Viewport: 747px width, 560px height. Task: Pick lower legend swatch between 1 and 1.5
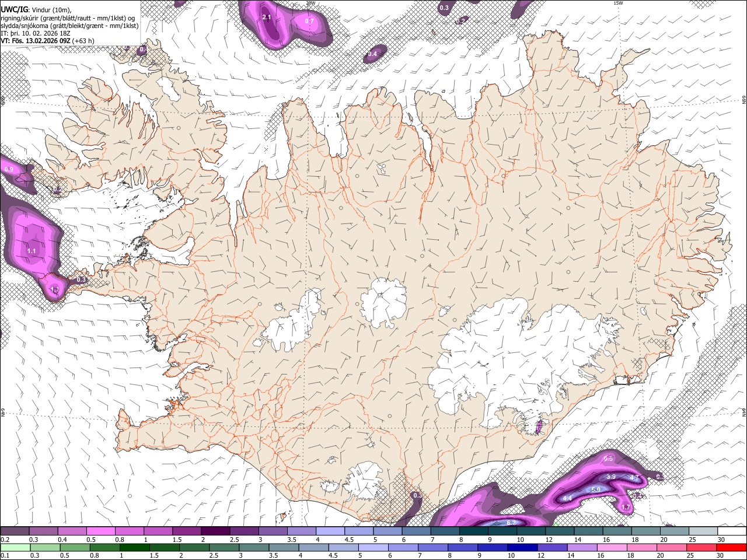[134, 547]
